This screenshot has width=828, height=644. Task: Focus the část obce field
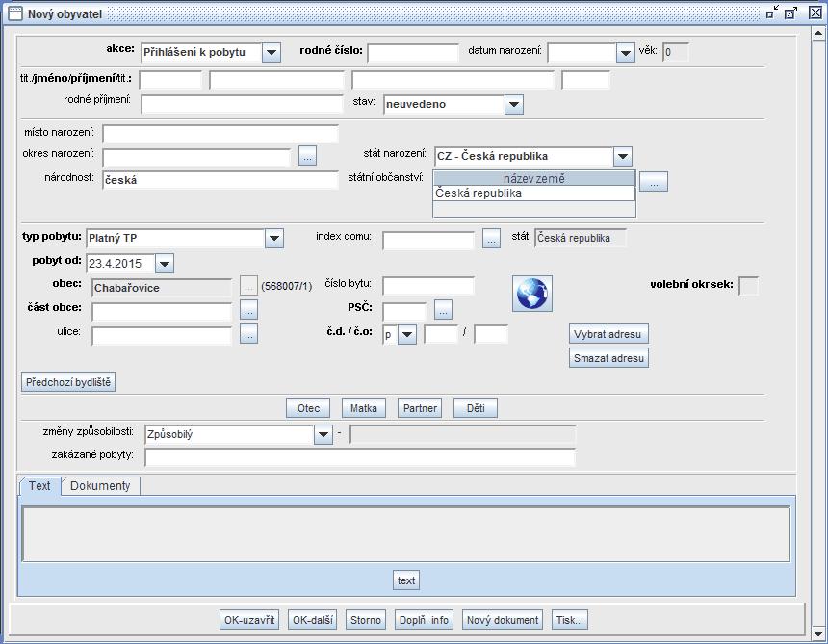(x=162, y=311)
